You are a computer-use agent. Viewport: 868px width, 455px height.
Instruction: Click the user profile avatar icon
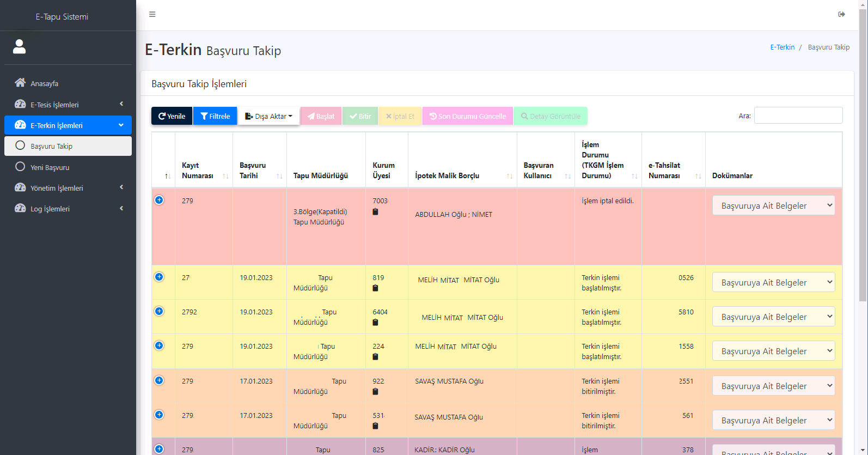[20, 47]
